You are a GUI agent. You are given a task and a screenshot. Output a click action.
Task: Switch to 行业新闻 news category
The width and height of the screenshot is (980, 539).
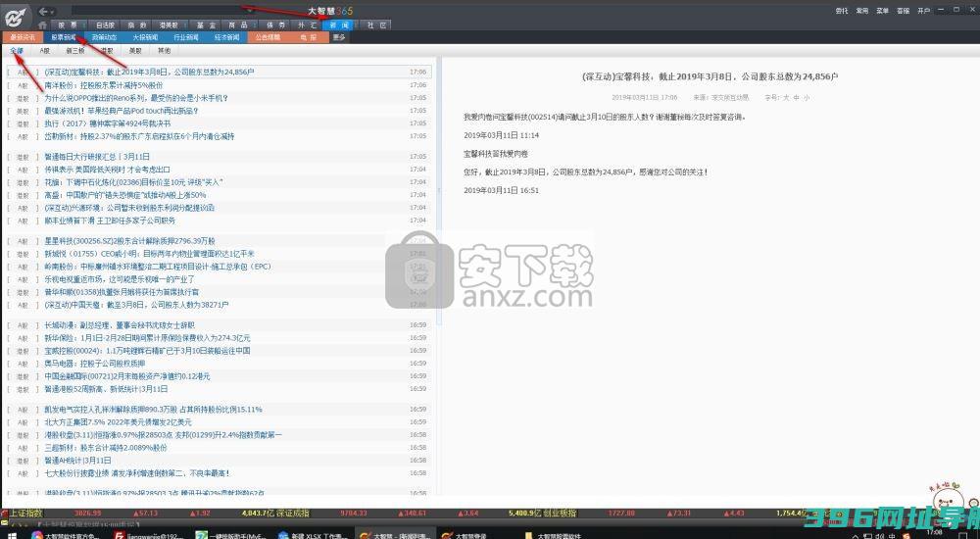[186, 37]
